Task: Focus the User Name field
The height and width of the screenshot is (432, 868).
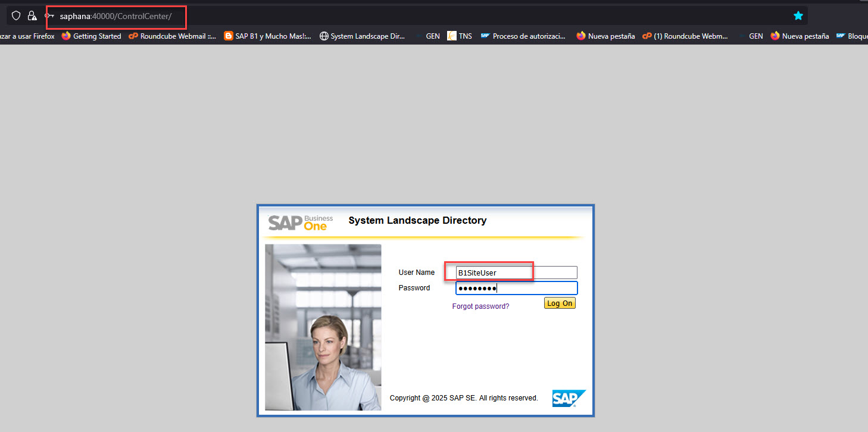Action: (x=516, y=273)
